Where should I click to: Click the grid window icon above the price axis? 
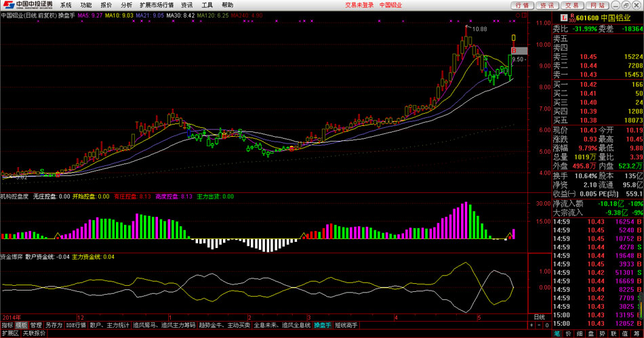pos(525,16)
